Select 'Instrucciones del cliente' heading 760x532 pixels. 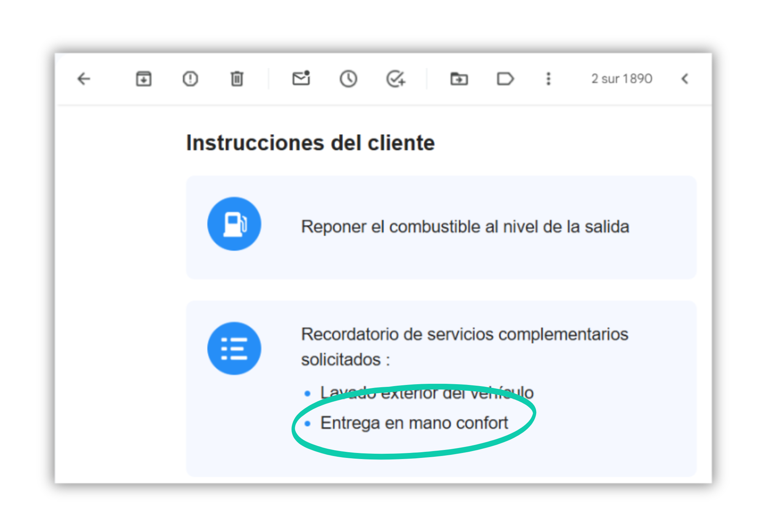coord(310,143)
